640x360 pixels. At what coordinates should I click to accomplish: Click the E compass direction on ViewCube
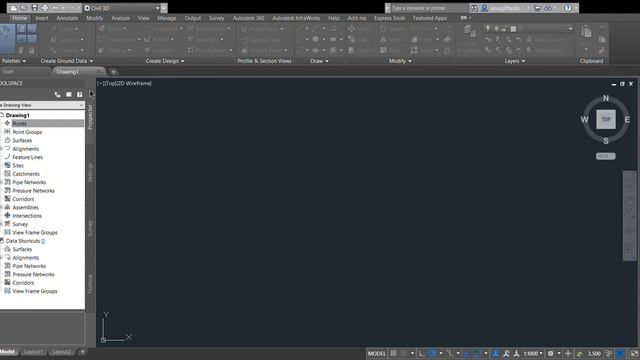point(627,120)
